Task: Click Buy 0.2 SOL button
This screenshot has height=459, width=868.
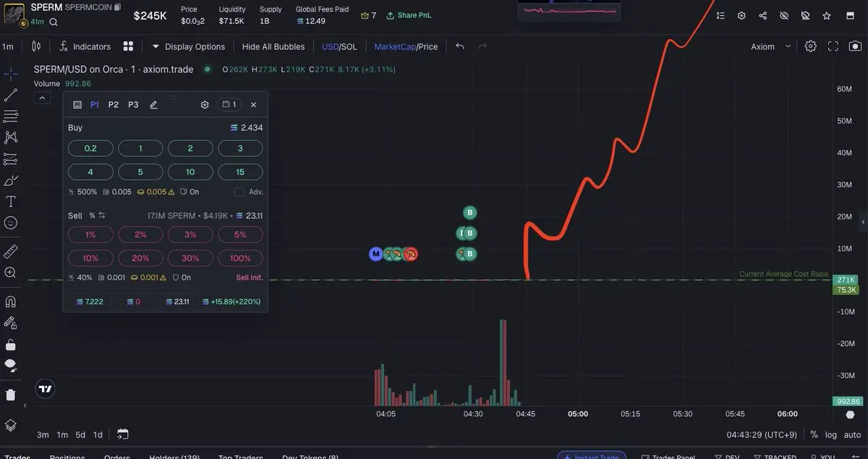Action: 90,148
